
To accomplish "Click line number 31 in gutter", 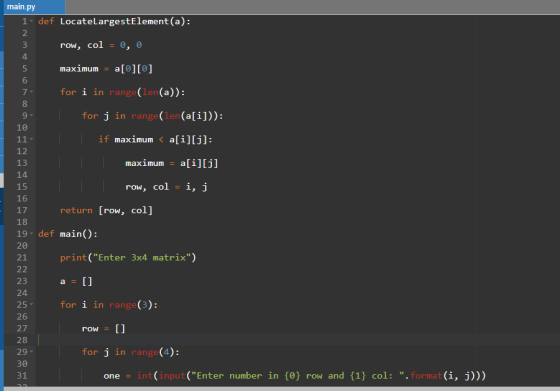I will point(22,376).
